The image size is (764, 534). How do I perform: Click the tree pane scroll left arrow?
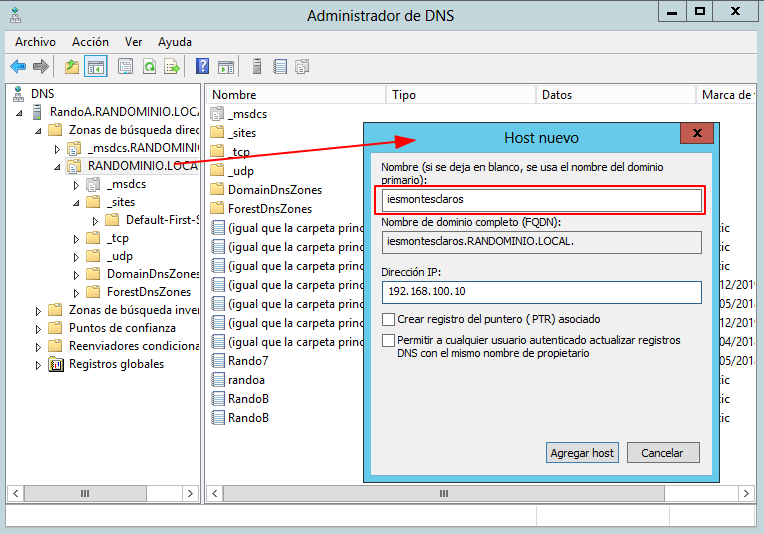pos(16,493)
